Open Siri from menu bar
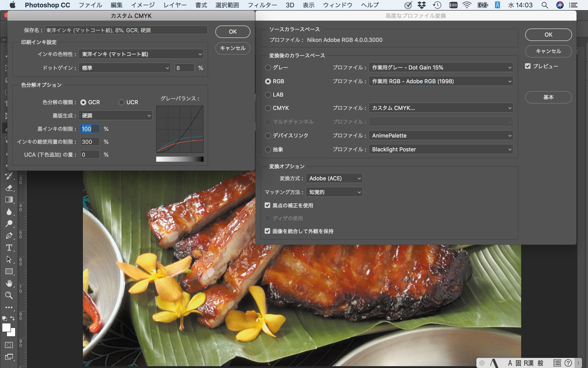Screen dimensions: 588x368 pos(560,5)
